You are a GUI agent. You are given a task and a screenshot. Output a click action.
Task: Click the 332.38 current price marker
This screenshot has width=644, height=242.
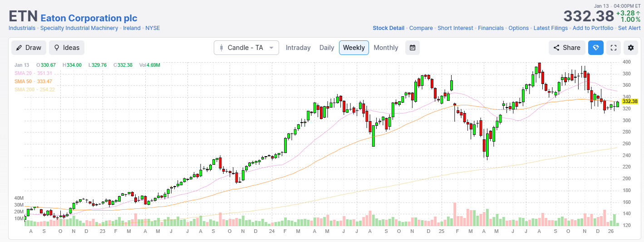pyautogui.click(x=630, y=101)
